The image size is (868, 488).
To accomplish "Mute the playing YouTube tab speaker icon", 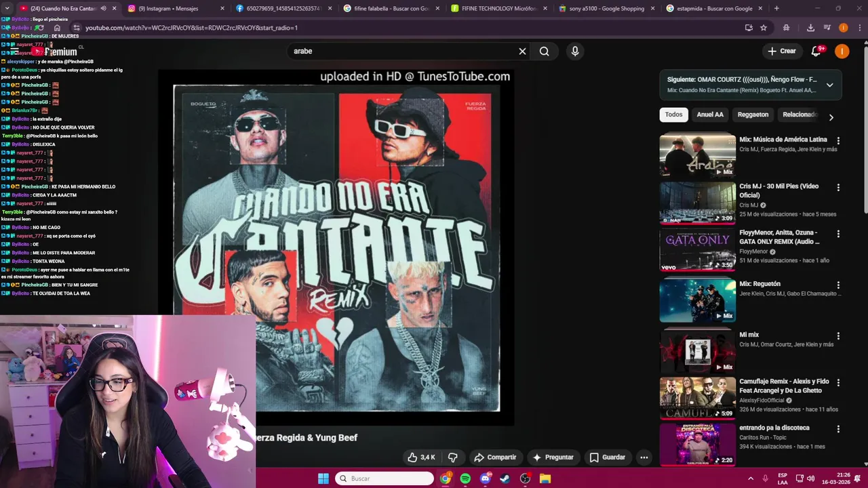I will [x=103, y=9].
